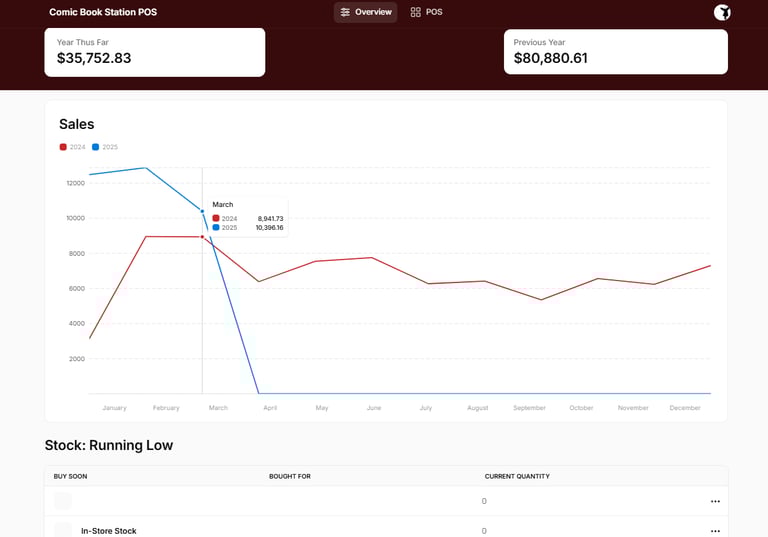Click the Overview sliders icon
Image resolution: width=768 pixels, height=537 pixels.
pyautogui.click(x=345, y=12)
